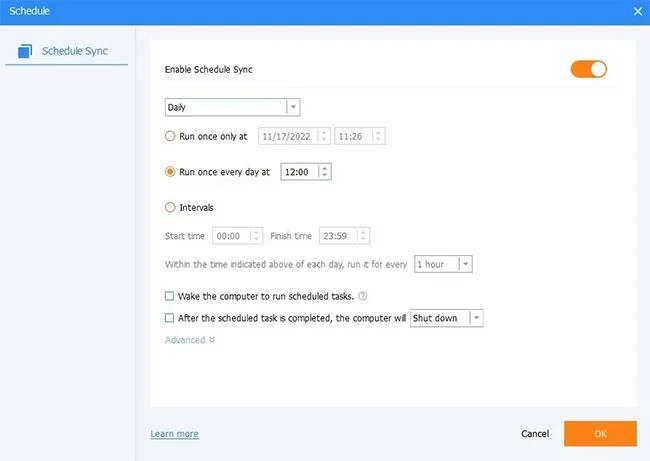
Task: Select the Run once only at radio button
Action: point(170,136)
